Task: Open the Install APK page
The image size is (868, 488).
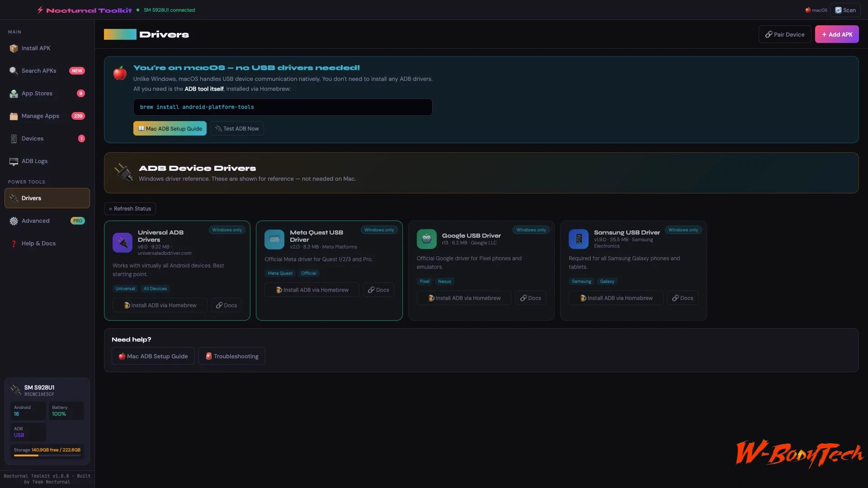Action: [47, 48]
